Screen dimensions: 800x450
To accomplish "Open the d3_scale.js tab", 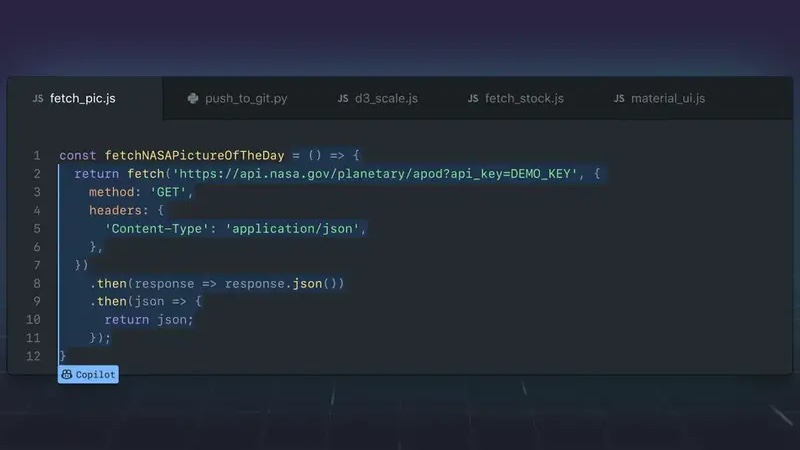I will 387,99.
